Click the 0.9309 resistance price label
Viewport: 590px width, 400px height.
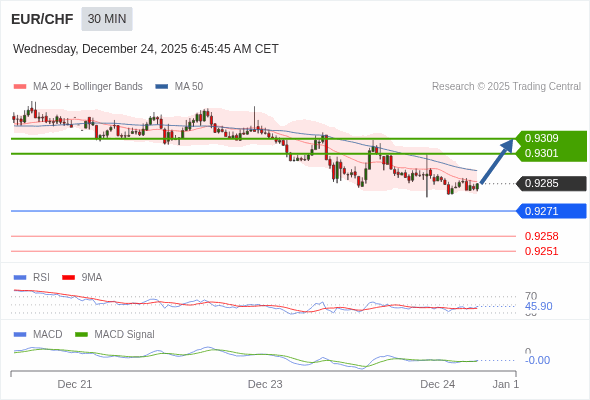coord(541,138)
